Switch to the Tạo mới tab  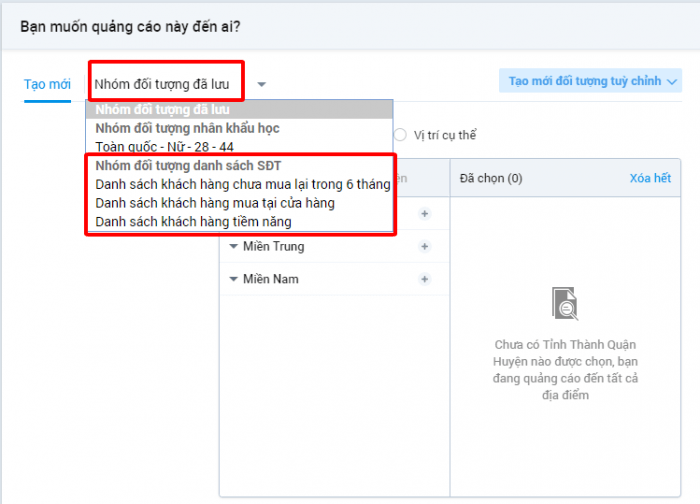tap(44, 83)
